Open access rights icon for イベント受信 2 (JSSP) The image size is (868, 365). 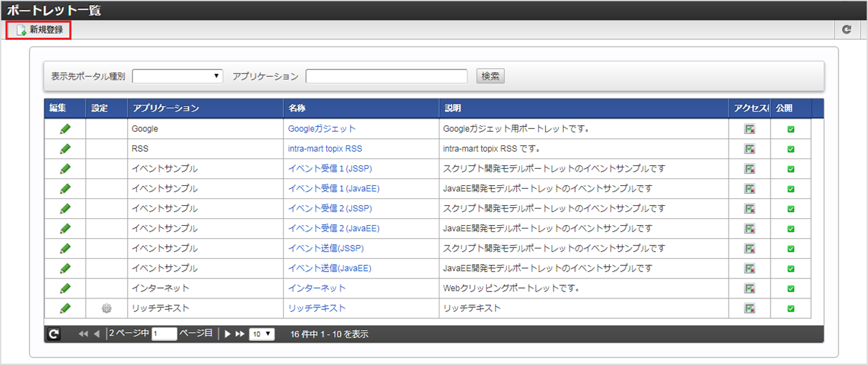point(749,209)
